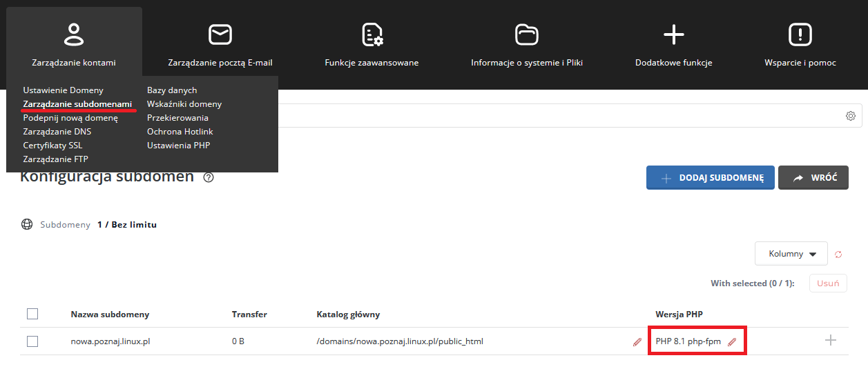Image resolution: width=868 pixels, height=369 pixels.
Task: Open the search bar settings gear
Action: click(x=851, y=115)
